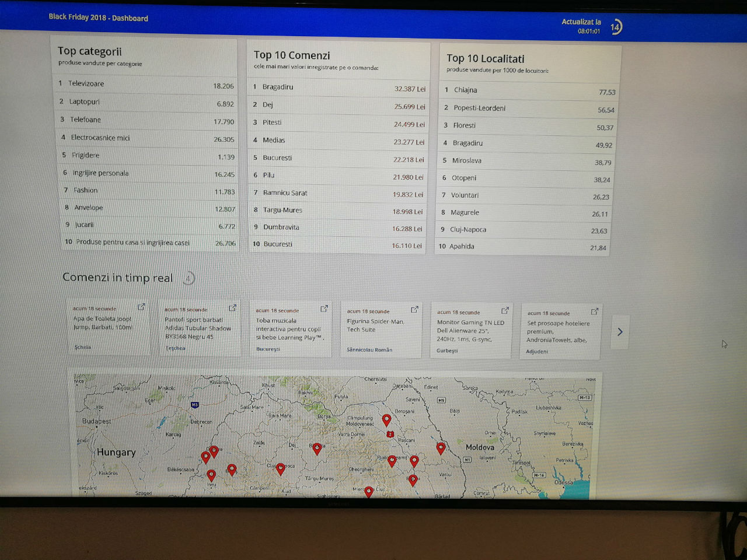Open external link on Apa de Toaleta Joop order
Screen dimensions: 747x560
point(141,306)
